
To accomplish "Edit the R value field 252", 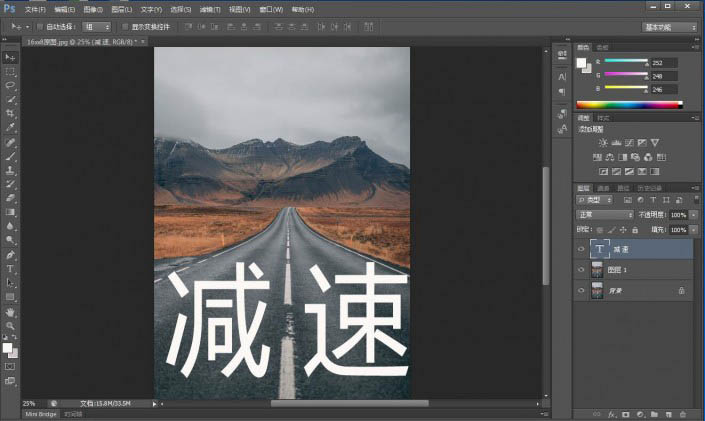I will pyautogui.click(x=664, y=63).
